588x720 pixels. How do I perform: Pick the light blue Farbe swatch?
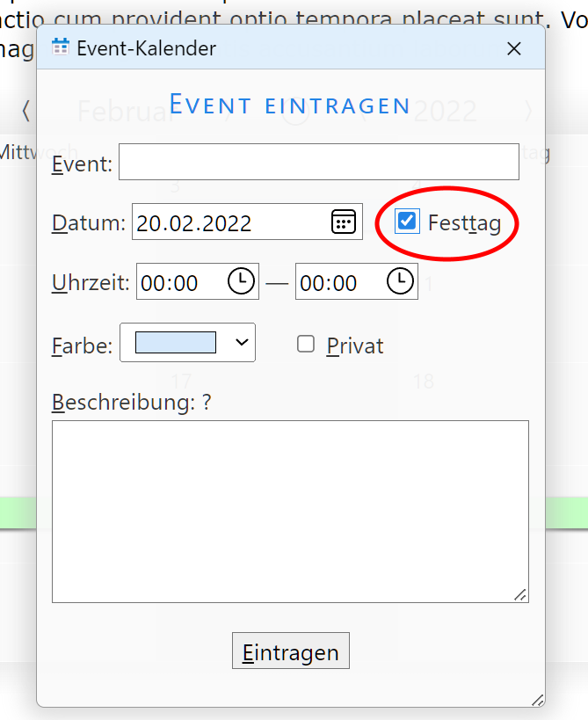point(175,343)
